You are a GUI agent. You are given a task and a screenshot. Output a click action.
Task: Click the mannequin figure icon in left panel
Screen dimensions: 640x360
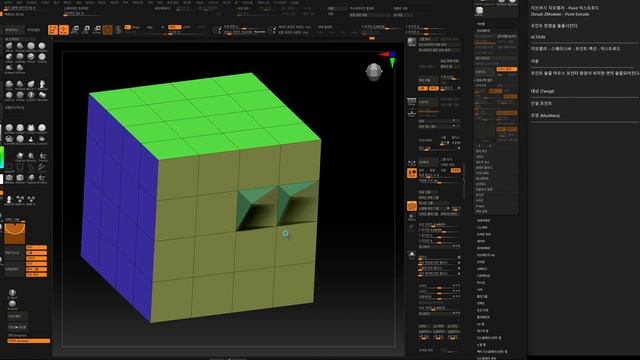pyautogui.click(x=9, y=199)
